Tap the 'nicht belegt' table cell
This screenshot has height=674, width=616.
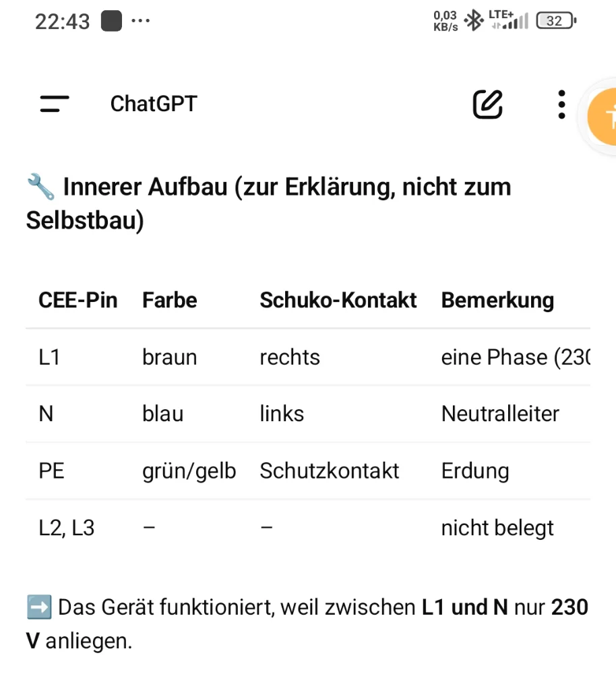pyautogui.click(x=497, y=527)
